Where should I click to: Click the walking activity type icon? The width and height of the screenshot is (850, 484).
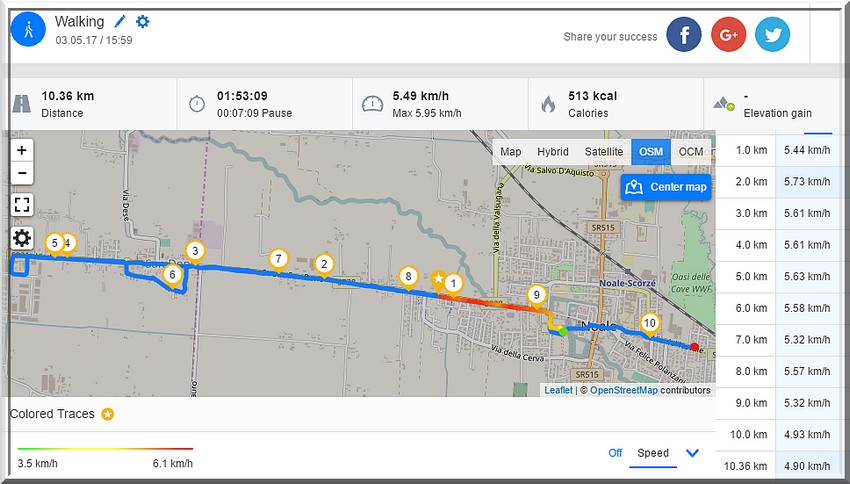pos(28,29)
